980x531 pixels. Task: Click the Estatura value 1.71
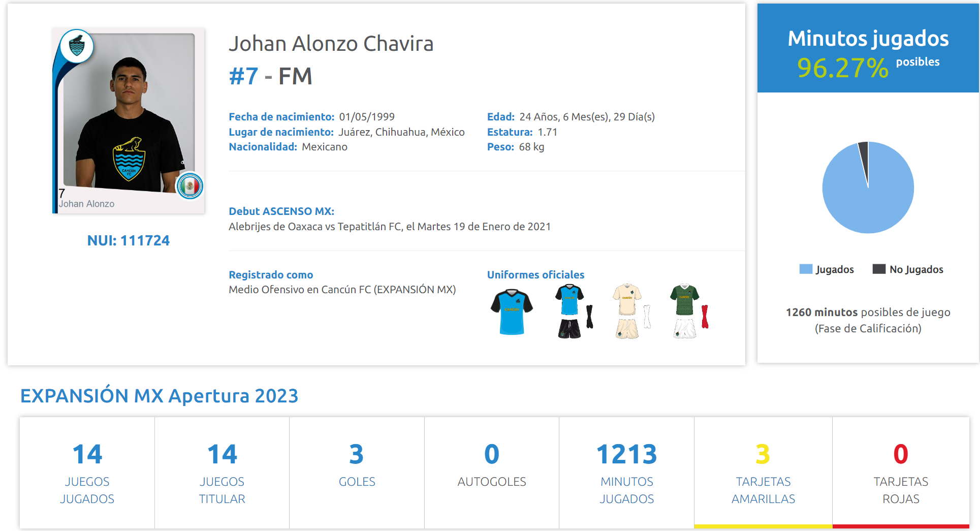(548, 132)
